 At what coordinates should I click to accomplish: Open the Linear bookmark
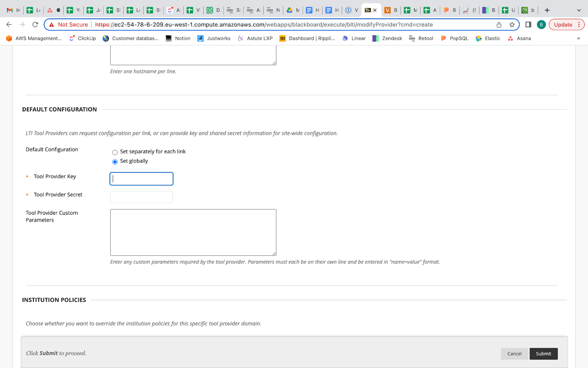click(354, 38)
